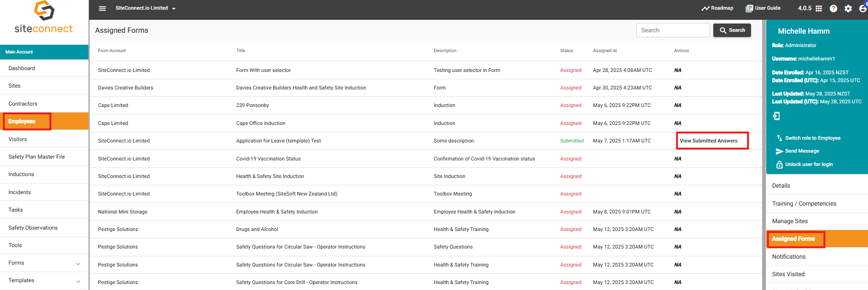Image resolution: width=868 pixels, height=290 pixels.
Task: Click 'National Mini Storage' account cell
Action: pos(122,212)
